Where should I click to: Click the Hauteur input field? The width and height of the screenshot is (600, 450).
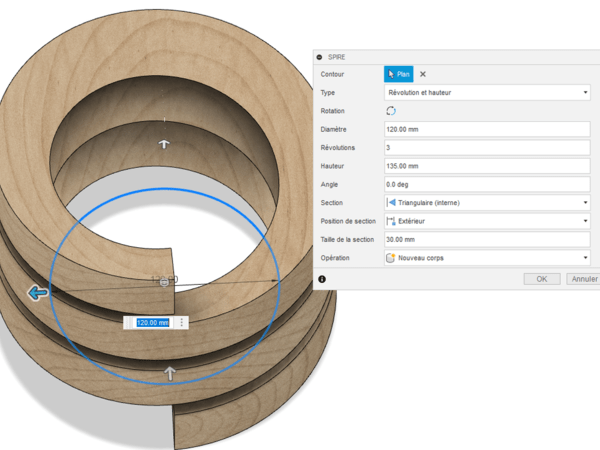(x=488, y=166)
